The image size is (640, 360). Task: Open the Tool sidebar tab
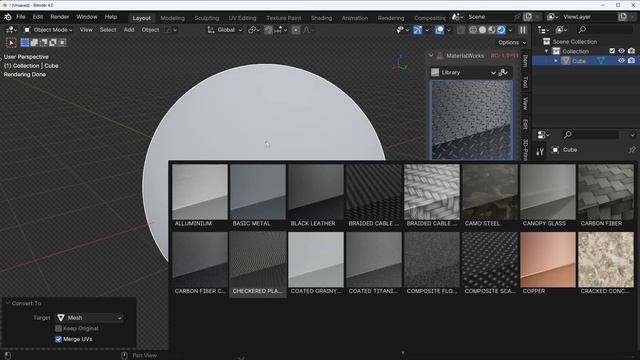click(526, 82)
